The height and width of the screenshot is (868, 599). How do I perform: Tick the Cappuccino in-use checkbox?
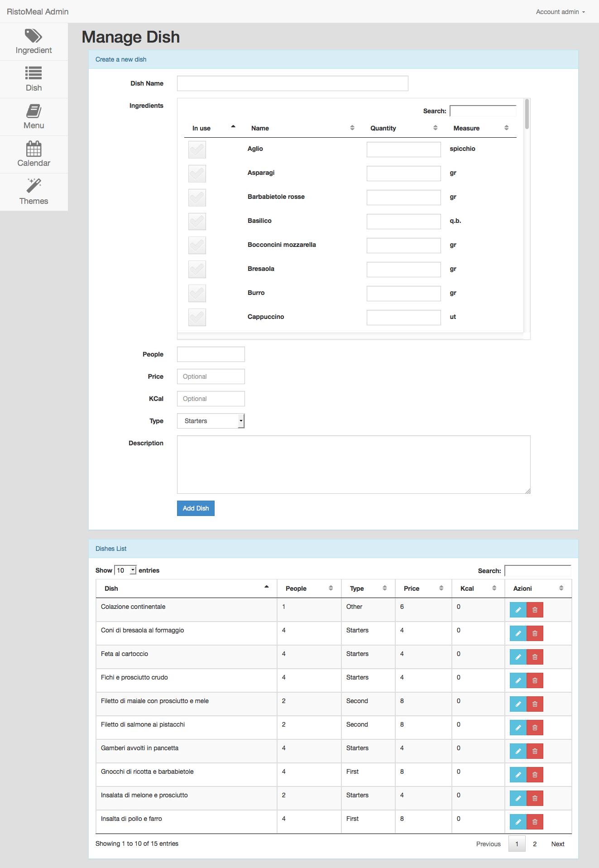click(x=197, y=318)
